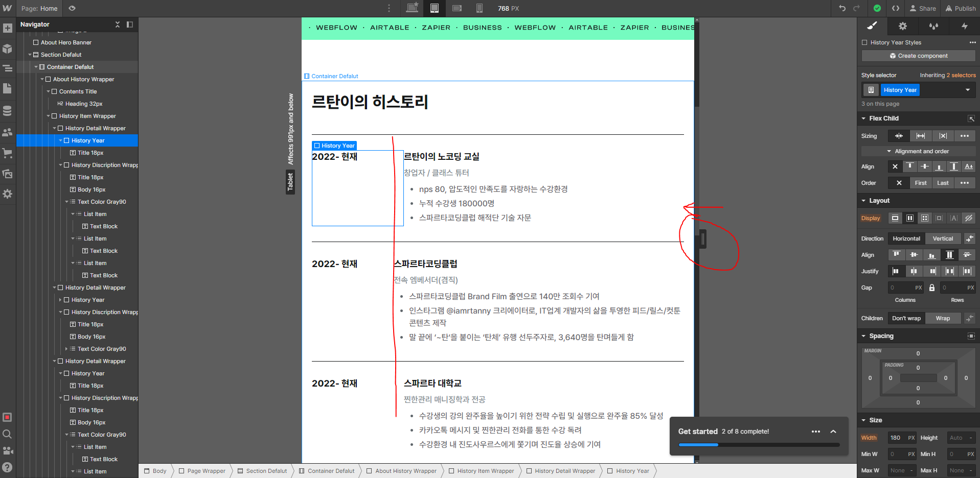Set flex direction to Vertical
This screenshot has width=980, height=478.
(943, 238)
